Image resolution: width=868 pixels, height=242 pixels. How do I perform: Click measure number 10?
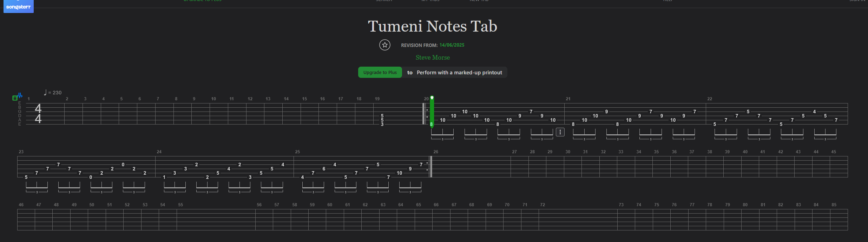click(x=213, y=99)
